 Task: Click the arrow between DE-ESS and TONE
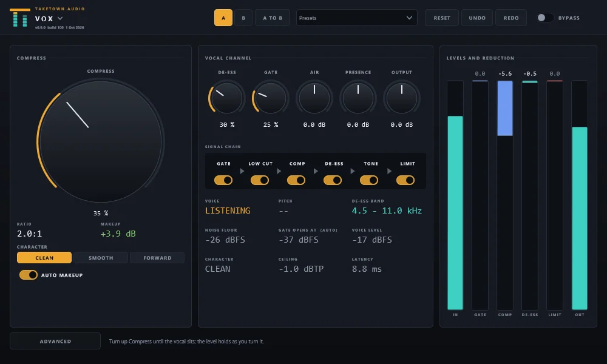click(352, 171)
